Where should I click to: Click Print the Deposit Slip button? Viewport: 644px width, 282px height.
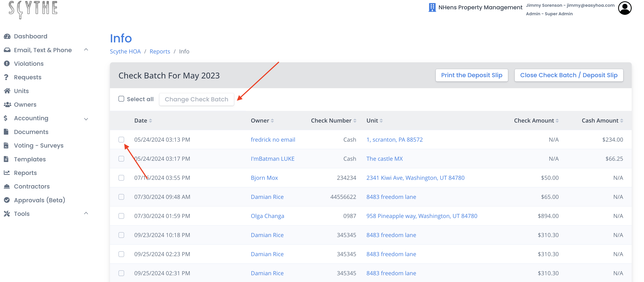(x=471, y=75)
